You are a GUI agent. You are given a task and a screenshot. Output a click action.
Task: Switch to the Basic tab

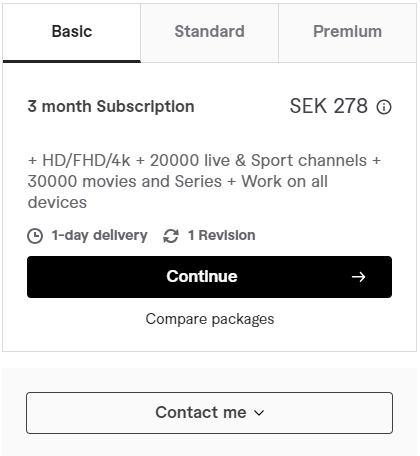[x=72, y=33]
